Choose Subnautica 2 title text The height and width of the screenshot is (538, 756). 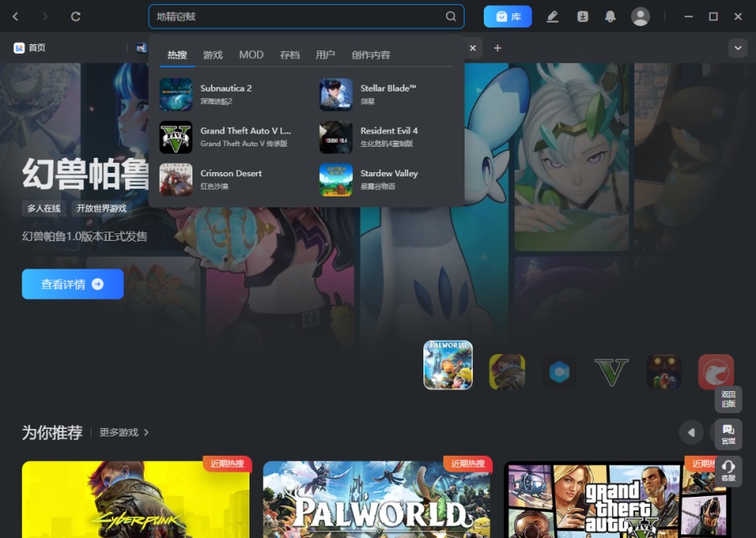[226, 88]
